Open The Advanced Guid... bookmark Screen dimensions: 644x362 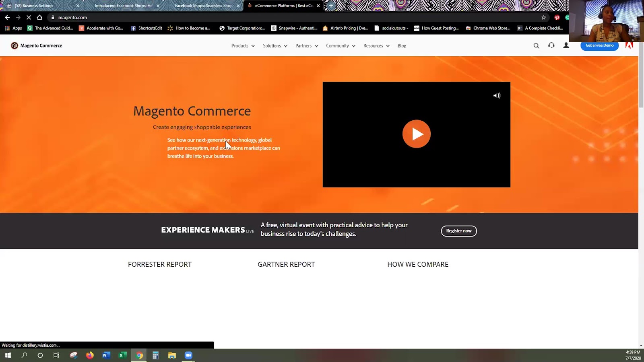tap(50, 28)
